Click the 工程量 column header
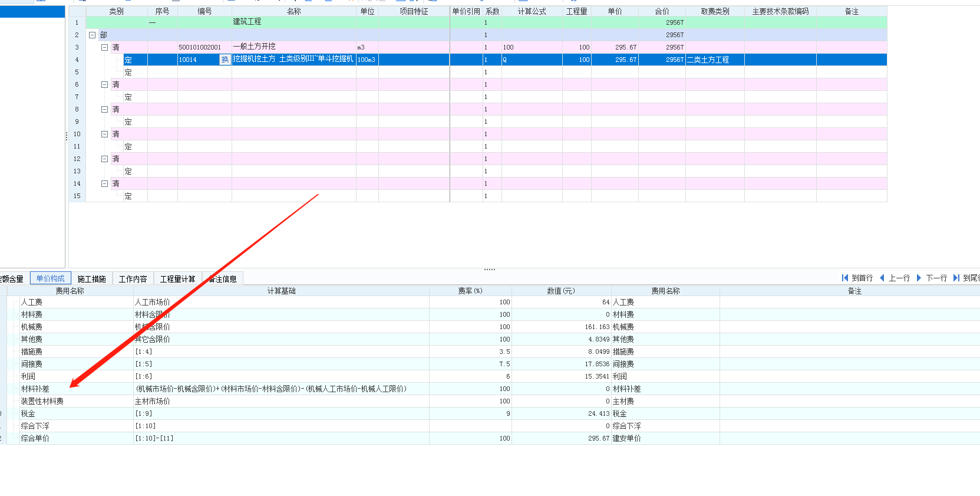 point(577,11)
